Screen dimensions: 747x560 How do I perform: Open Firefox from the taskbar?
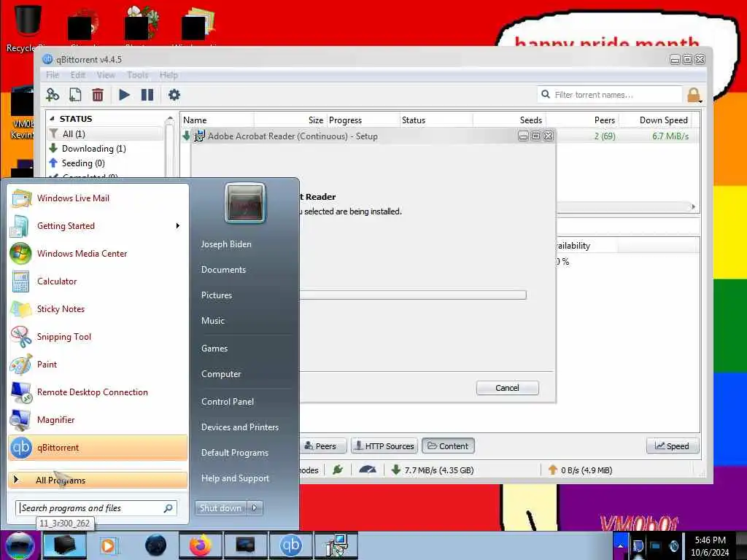[200, 545]
